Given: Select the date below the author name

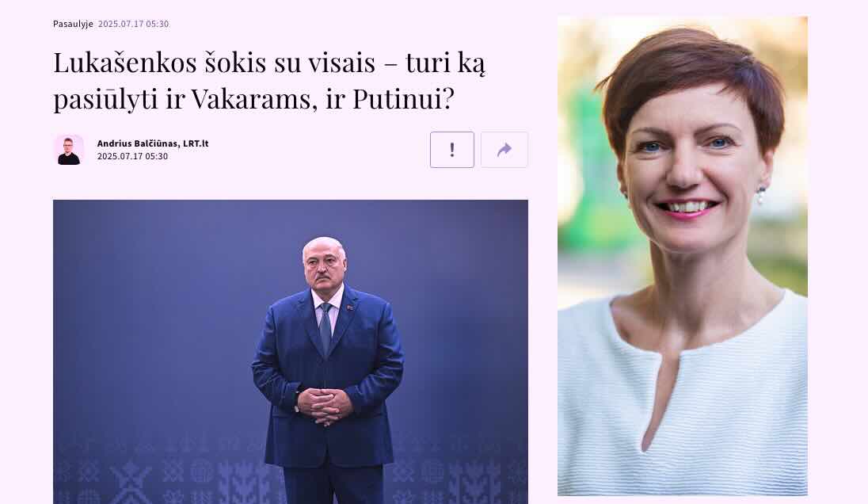Looking at the screenshot, I should [132, 156].
